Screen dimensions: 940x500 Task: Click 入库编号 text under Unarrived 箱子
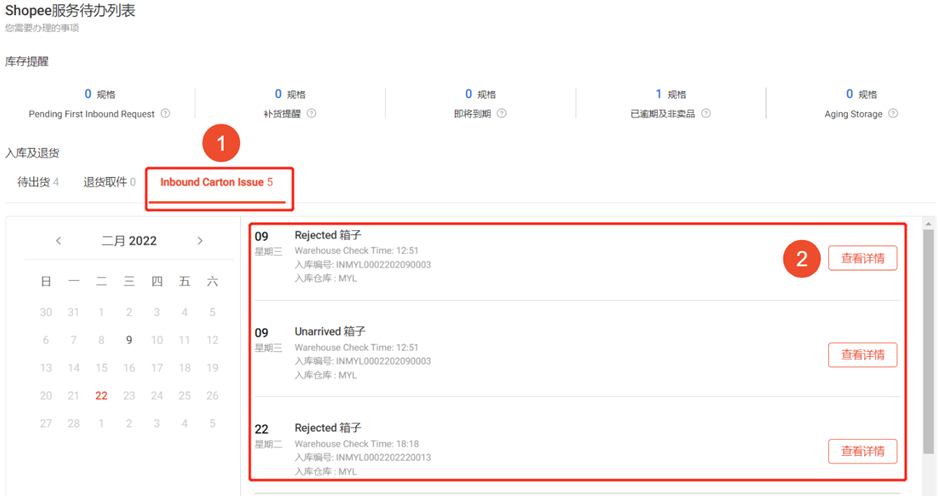click(363, 361)
